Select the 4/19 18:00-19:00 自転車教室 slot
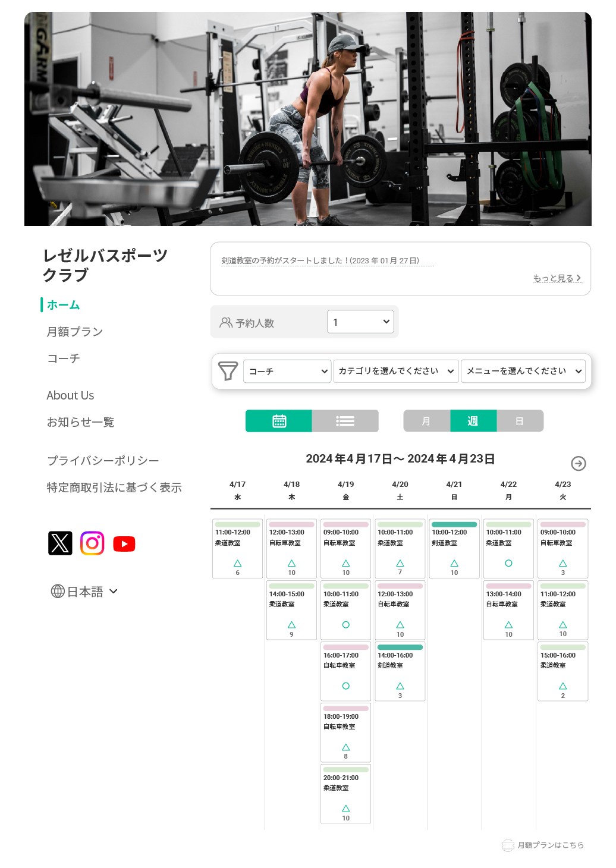Image resolution: width=616 pixels, height=868 pixels. click(x=345, y=732)
